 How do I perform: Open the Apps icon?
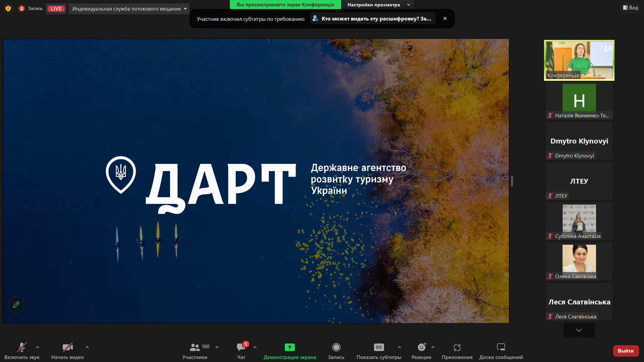(x=457, y=347)
